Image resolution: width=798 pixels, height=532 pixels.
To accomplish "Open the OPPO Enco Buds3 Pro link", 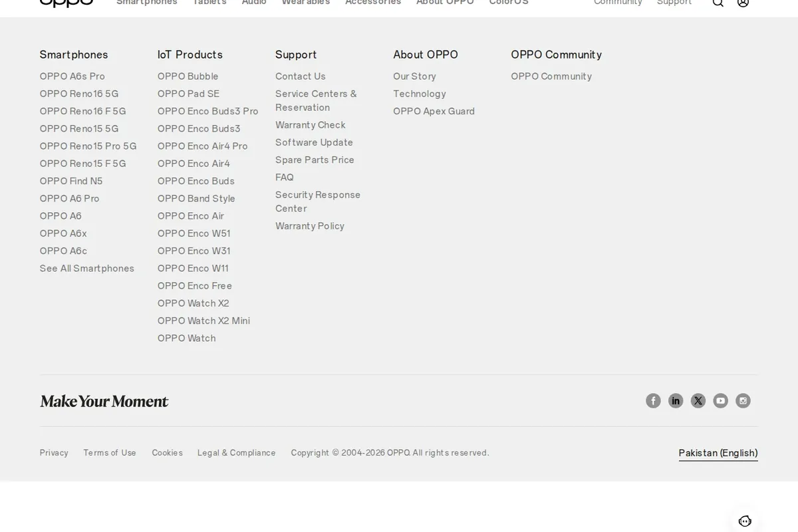I will tap(207, 111).
